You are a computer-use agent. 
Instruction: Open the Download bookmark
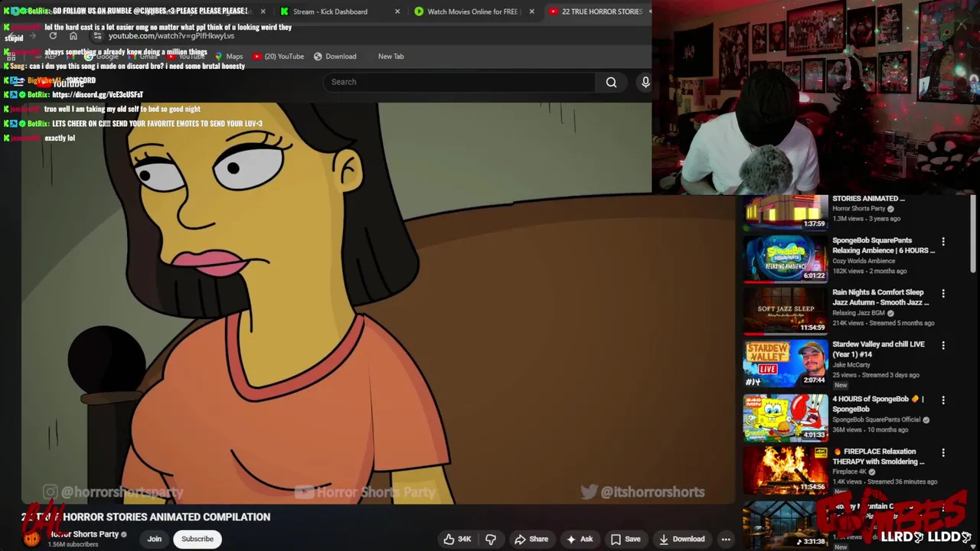click(335, 56)
